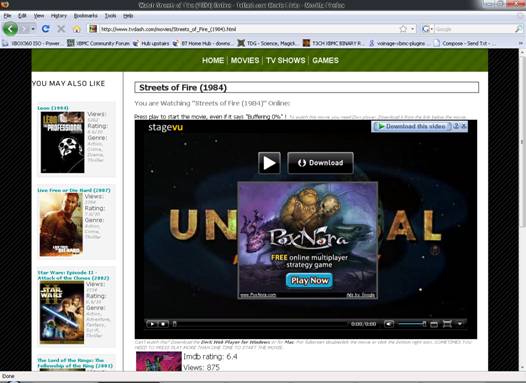The width and height of the screenshot is (526, 383).
Task: Click the stop button in player bar
Action: [163, 324]
